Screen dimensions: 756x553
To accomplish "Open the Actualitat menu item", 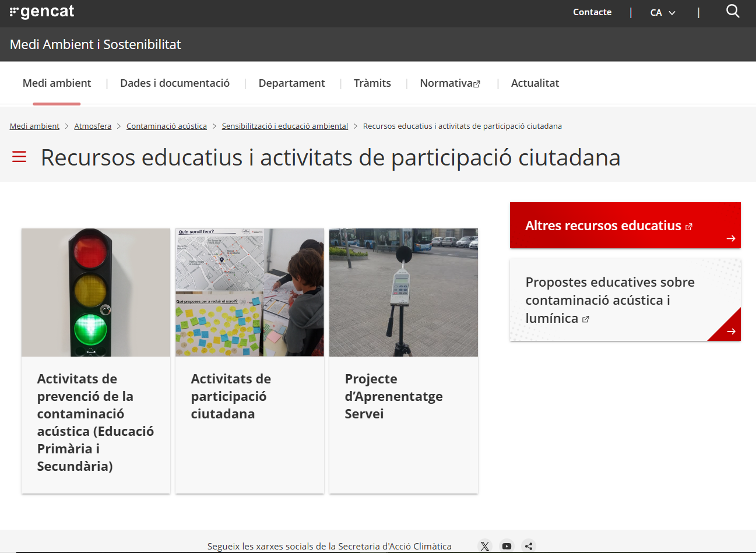I will (535, 83).
